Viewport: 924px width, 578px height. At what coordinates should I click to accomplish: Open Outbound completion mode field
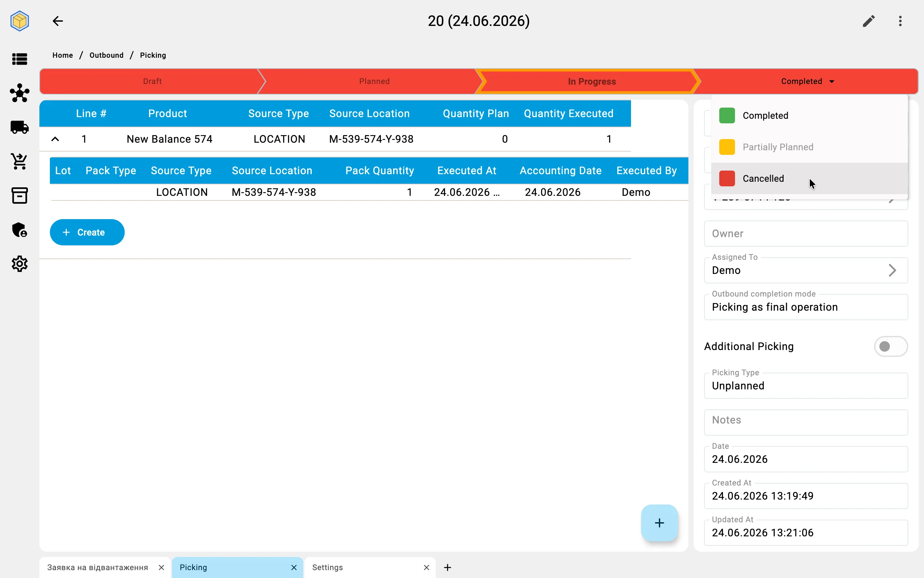point(806,307)
